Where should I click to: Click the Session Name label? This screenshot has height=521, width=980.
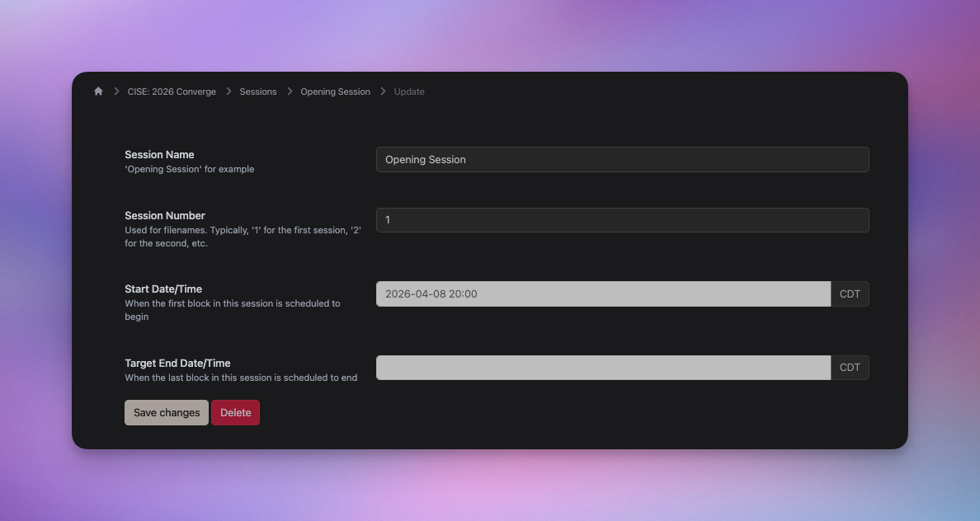pyautogui.click(x=159, y=154)
